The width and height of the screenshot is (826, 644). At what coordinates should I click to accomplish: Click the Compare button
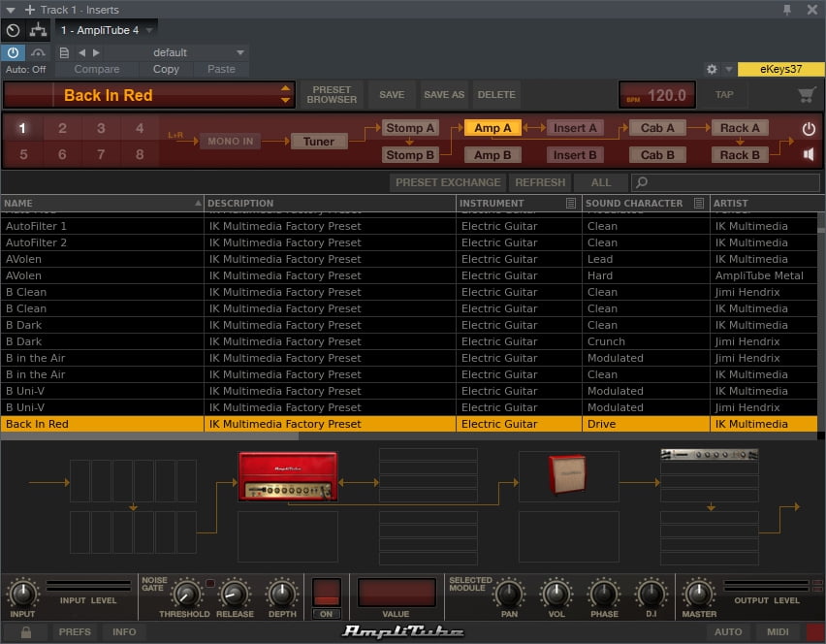click(x=97, y=69)
